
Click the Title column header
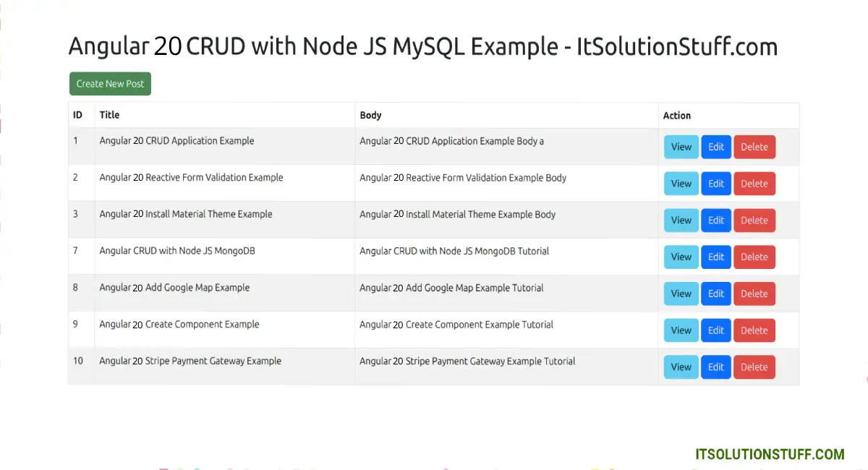109,115
